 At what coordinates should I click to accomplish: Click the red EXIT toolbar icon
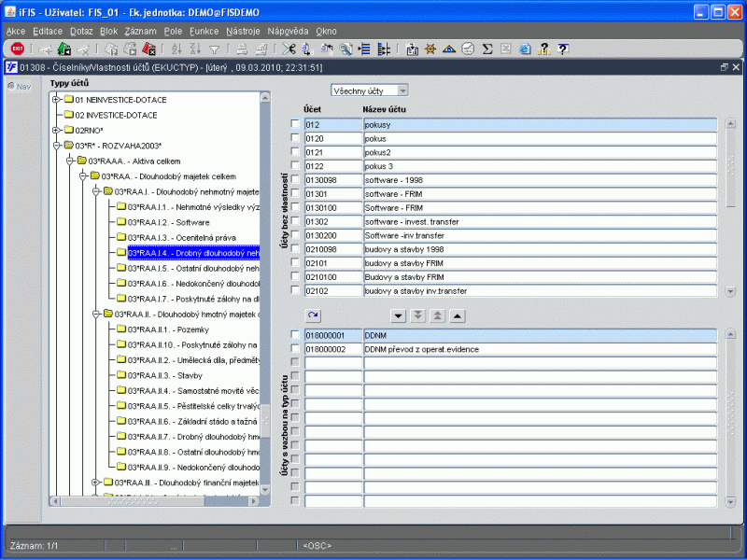click(18, 49)
